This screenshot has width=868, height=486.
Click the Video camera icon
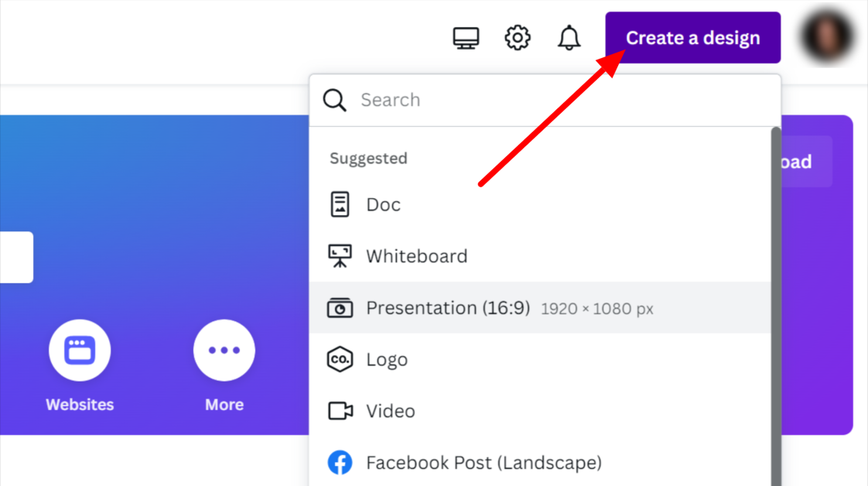340,411
